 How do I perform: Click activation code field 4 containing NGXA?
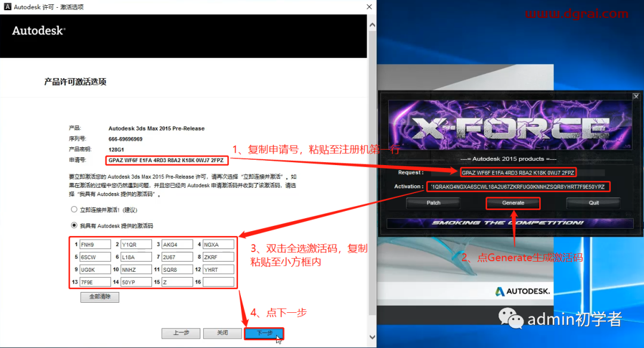218,244
